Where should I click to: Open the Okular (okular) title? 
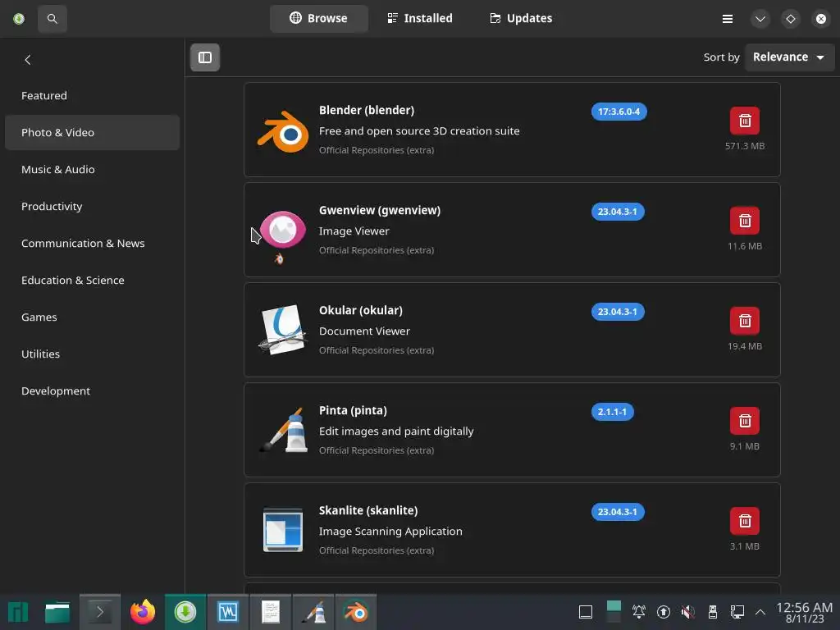tap(361, 311)
